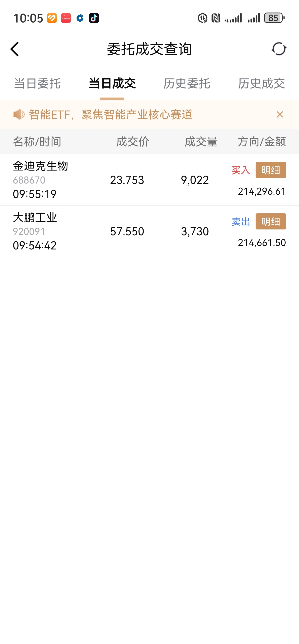The height and width of the screenshot is (644, 299).
Task: Open the 历史委托 tab
Action: click(x=187, y=83)
